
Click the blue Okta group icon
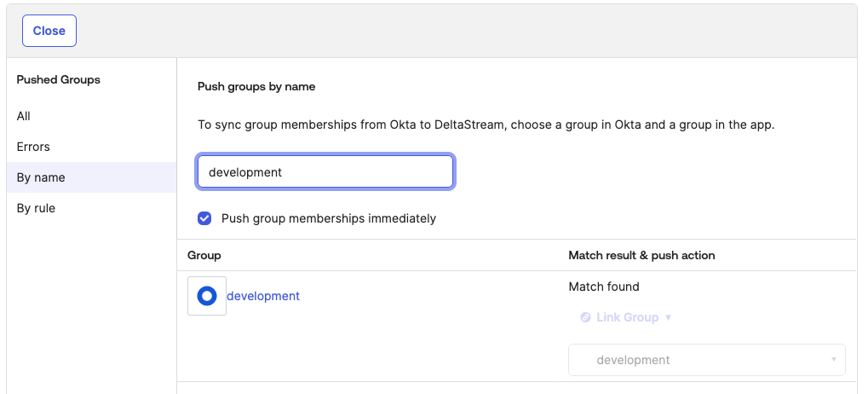click(207, 296)
